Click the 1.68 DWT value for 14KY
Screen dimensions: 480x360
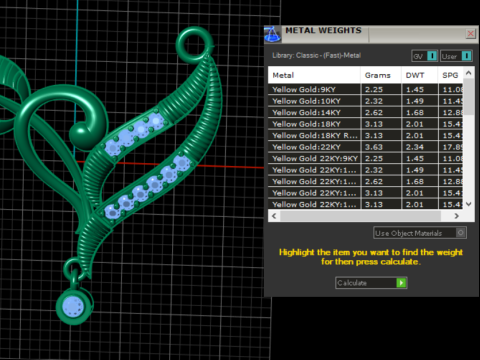415,112
